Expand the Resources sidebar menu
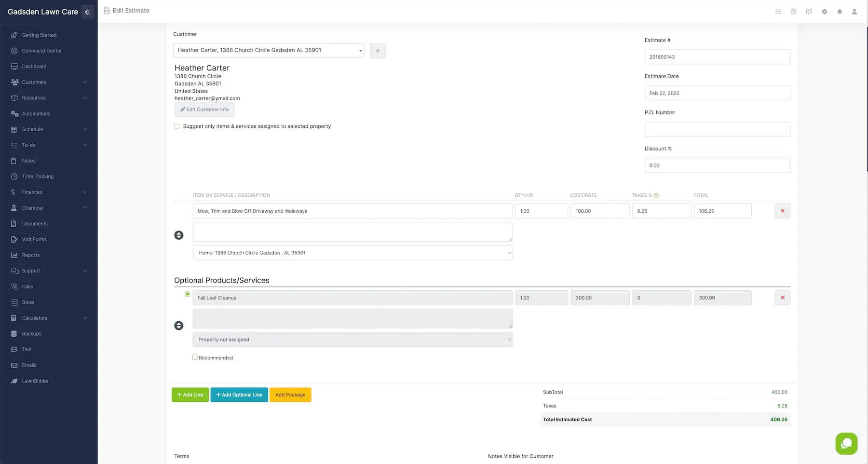The width and height of the screenshot is (868, 464). tap(85, 98)
